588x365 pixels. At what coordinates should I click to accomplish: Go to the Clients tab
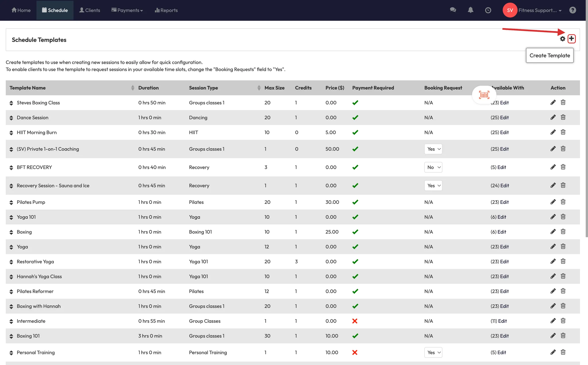[90, 10]
